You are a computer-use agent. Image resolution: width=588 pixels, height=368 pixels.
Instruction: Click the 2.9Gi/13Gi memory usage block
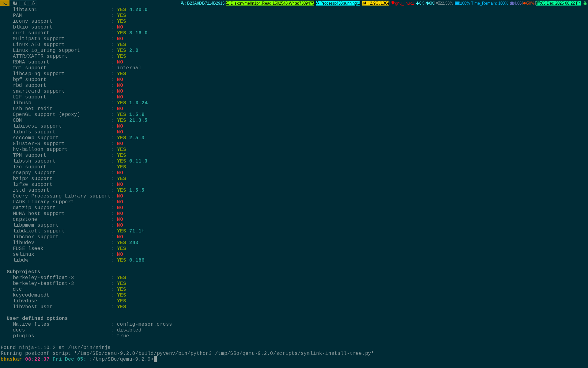pyautogui.click(x=375, y=3)
